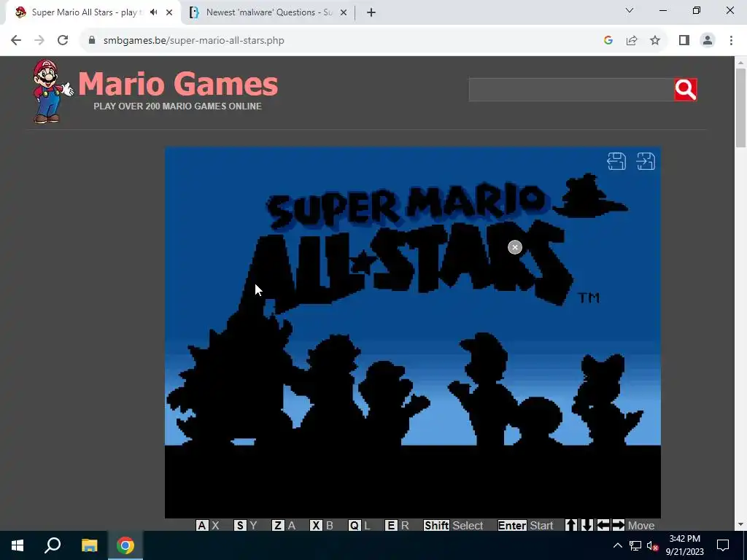Open a new browser tab
The height and width of the screenshot is (560, 747).
click(x=371, y=13)
